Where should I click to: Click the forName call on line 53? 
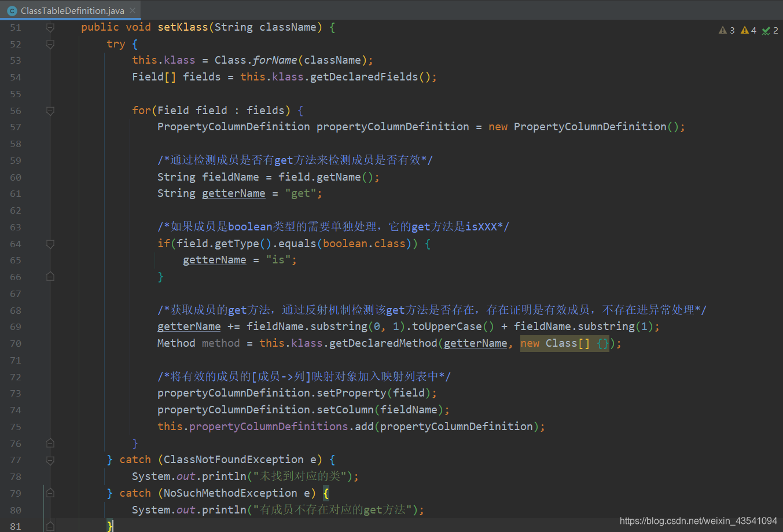[x=275, y=60]
